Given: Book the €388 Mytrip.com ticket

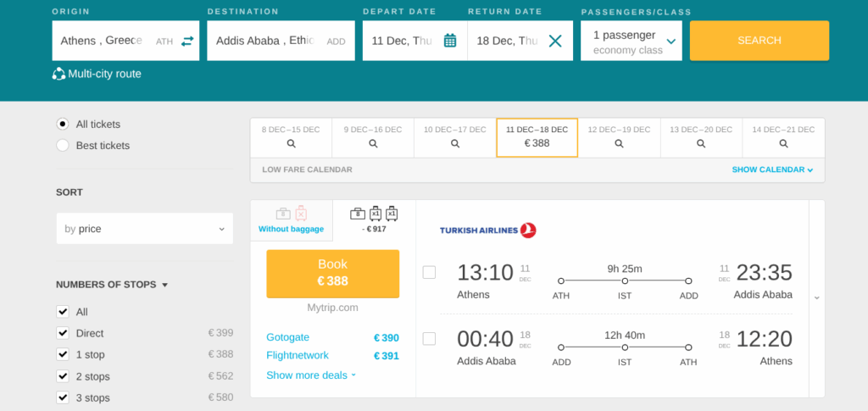Looking at the screenshot, I should [332, 273].
